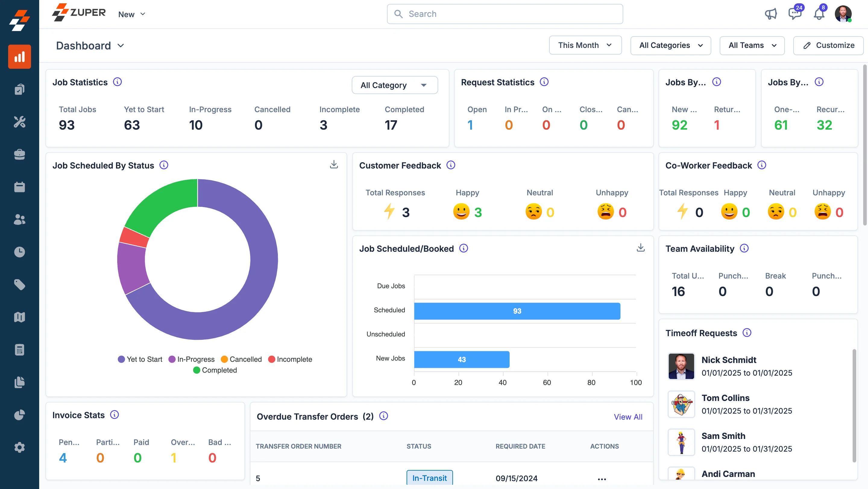Open the Reports pie chart icon in the sidebar

tap(19, 415)
